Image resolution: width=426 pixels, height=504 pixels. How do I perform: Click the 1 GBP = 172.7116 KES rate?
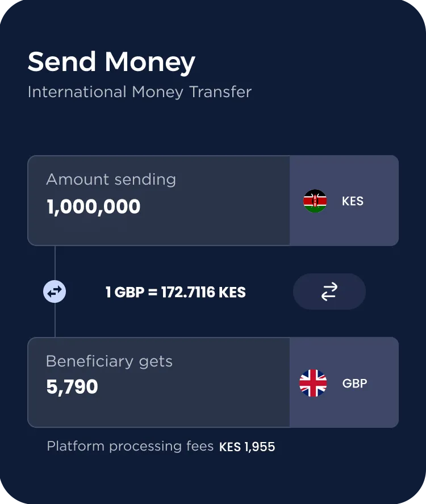pos(176,292)
